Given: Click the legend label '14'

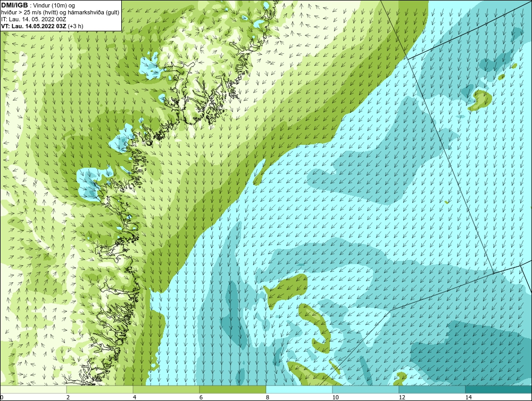Looking at the screenshot, I should tap(469, 397).
